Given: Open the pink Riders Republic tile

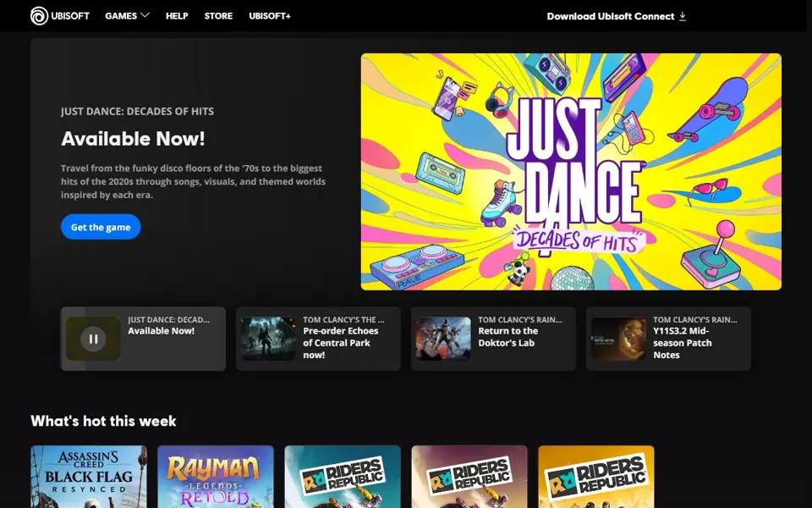Looking at the screenshot, I should pyautogui.click(x=469, y=477).
